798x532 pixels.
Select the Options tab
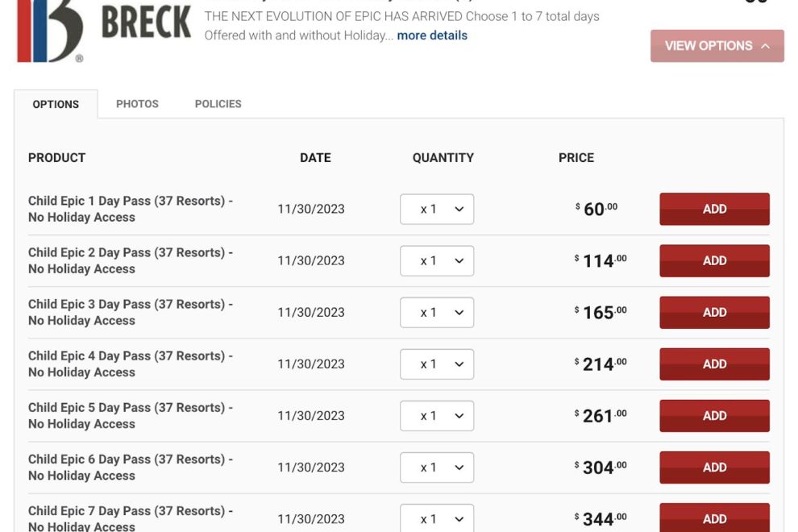pos(56,104)
